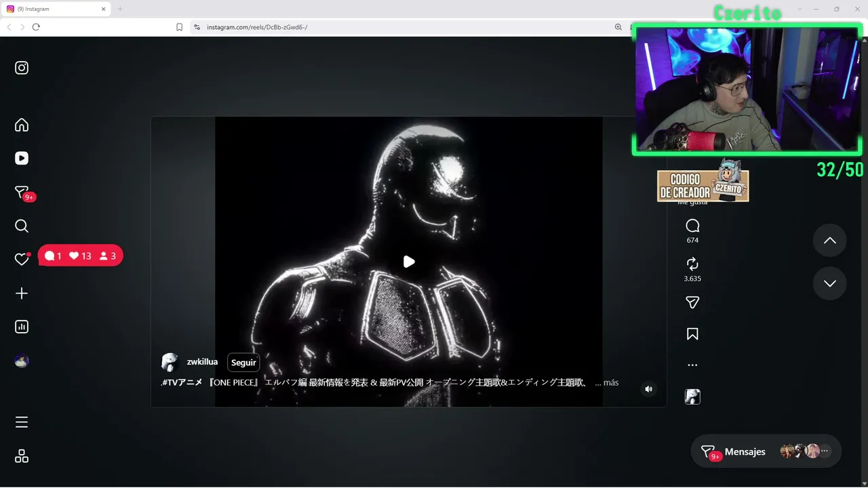The image size is (868, 488).
Task: Go to the next reel arrow
Action: point(830,283)
